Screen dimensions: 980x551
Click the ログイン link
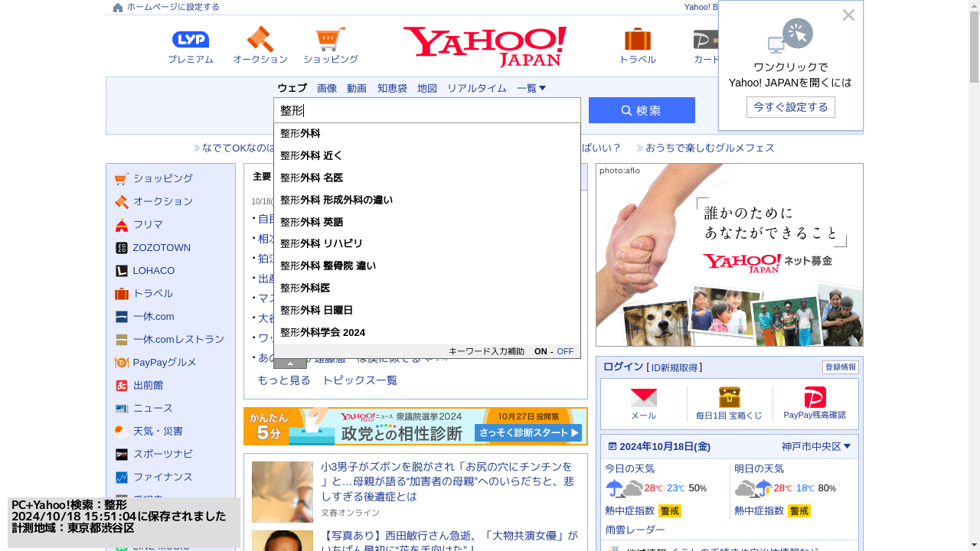pyautogui.click(x=623, y=367)
